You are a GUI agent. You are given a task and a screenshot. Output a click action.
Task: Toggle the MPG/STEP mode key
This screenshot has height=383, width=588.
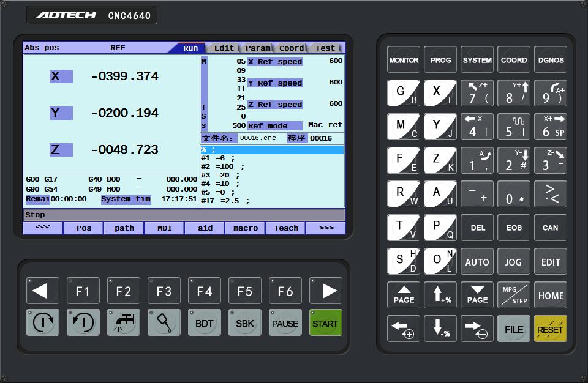click(x=513, y=295)
